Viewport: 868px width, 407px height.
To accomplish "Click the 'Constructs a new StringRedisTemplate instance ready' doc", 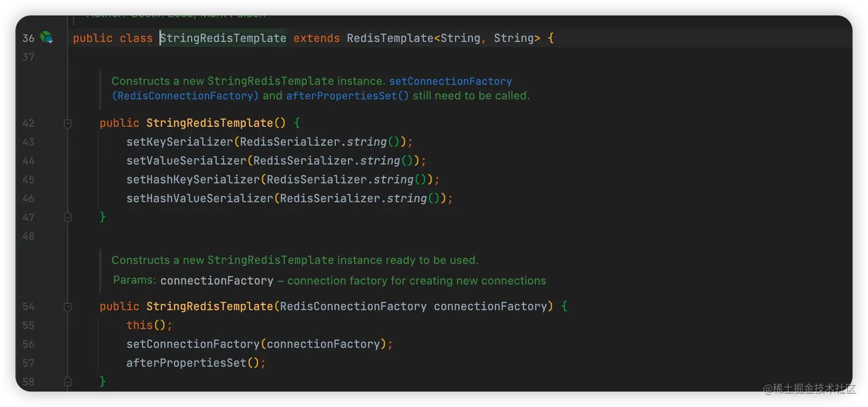I will [x=294, y=260].
